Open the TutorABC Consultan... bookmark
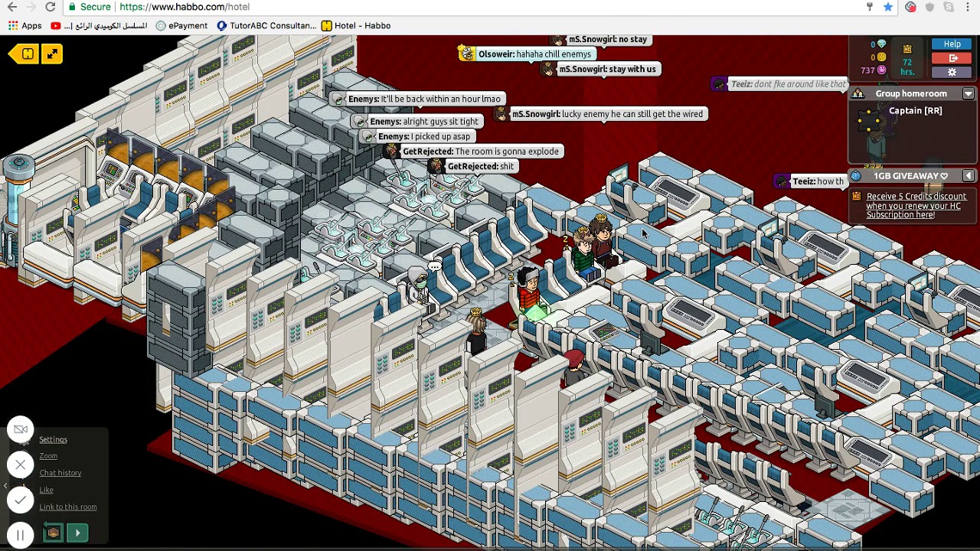 266,25
